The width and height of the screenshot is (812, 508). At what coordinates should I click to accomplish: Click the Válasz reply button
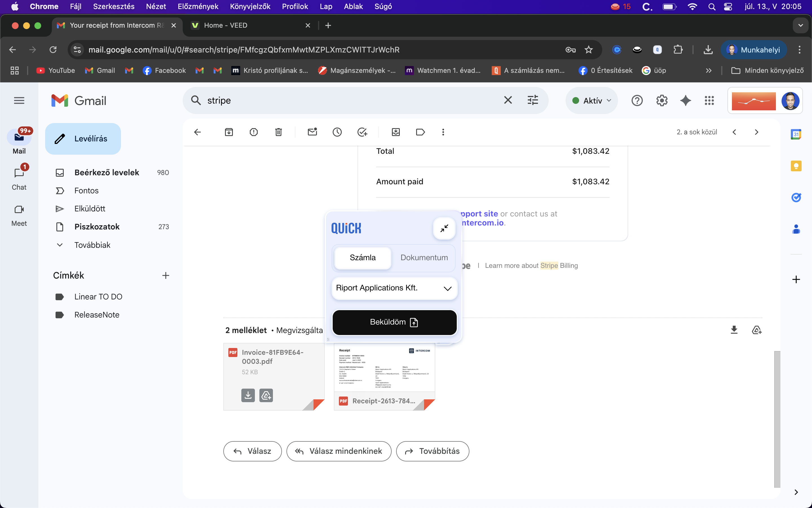pyautogui.click(x=252, y=451)
